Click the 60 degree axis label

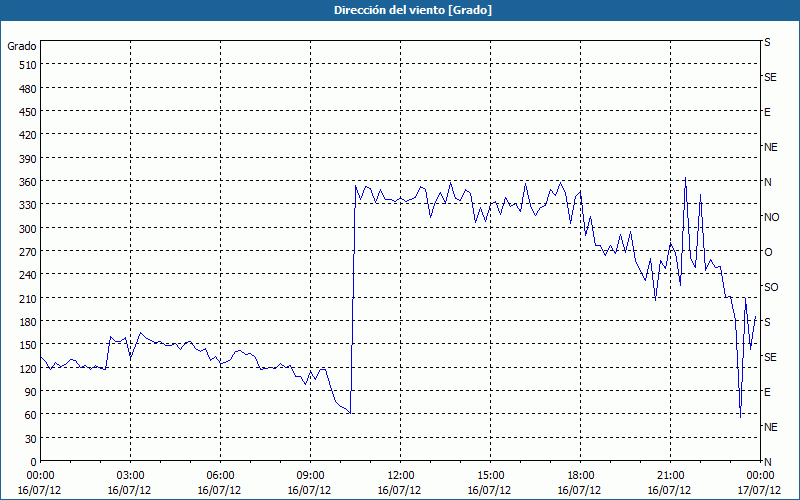(31, 415)
